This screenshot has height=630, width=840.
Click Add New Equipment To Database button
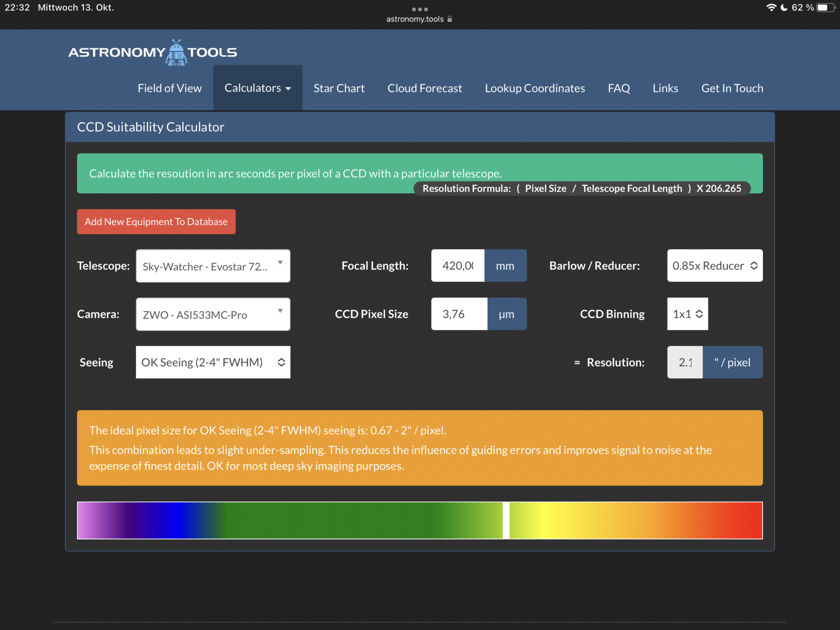[x=156, y=222]
